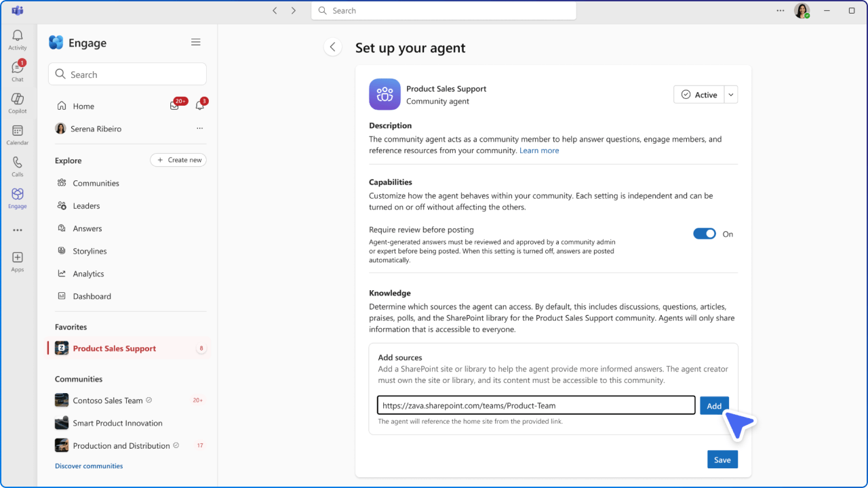The height and width of the screenshot is (488, 868).
Task: Minimize the Teams window
Action: click(827, 11)
